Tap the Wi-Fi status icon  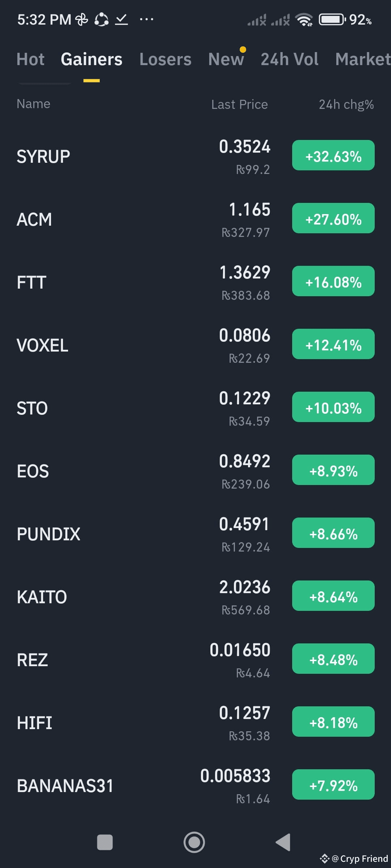coord(304,20)
